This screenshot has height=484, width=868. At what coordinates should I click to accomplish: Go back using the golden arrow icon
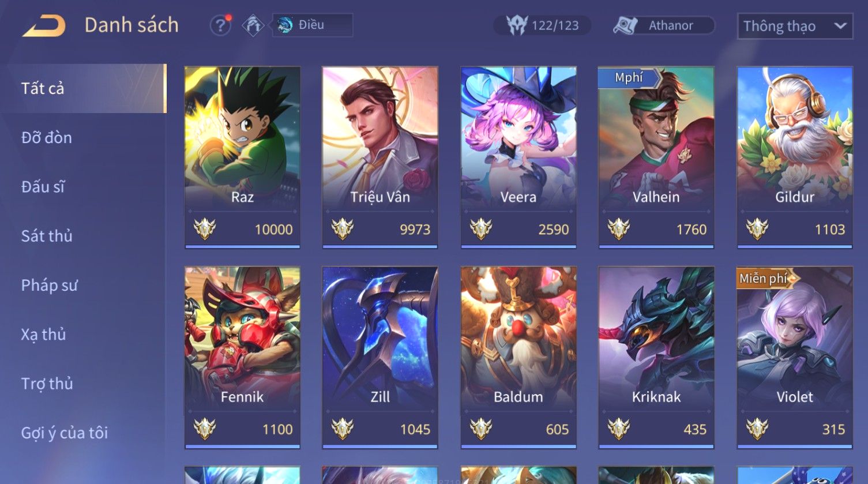click(x=44, y=26)
